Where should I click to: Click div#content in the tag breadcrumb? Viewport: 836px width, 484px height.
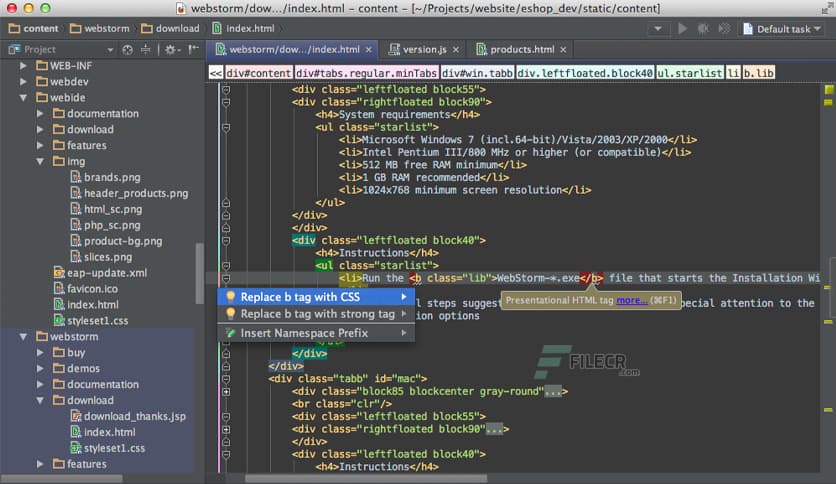(x=259, y=73)
